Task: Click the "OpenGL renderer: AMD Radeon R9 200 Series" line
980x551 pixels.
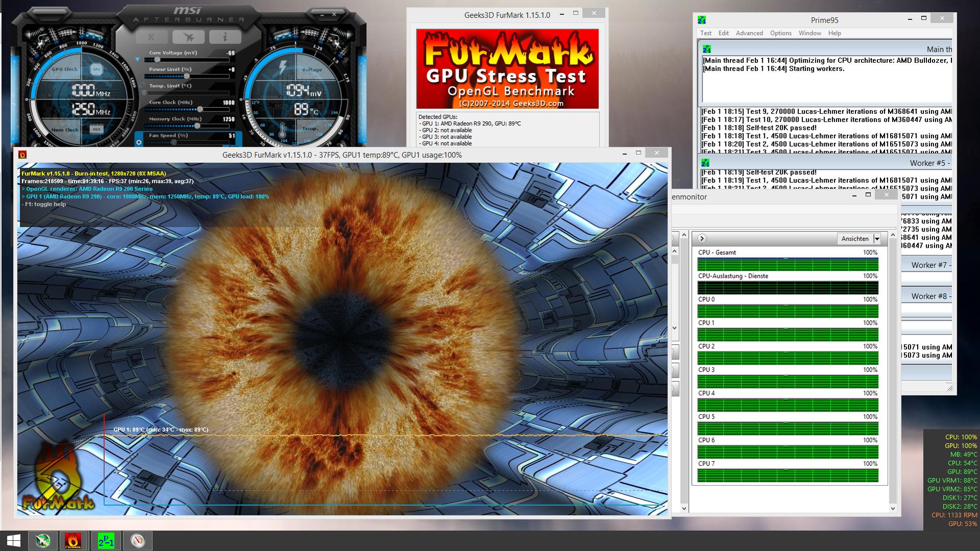Action: pyautogui.click(x=87, y=189)
